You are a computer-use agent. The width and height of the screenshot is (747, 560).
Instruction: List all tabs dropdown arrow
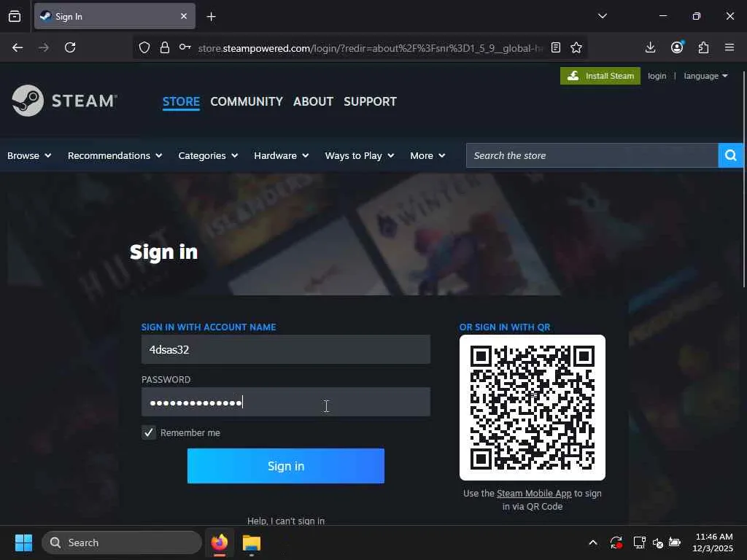coord(602,16)
